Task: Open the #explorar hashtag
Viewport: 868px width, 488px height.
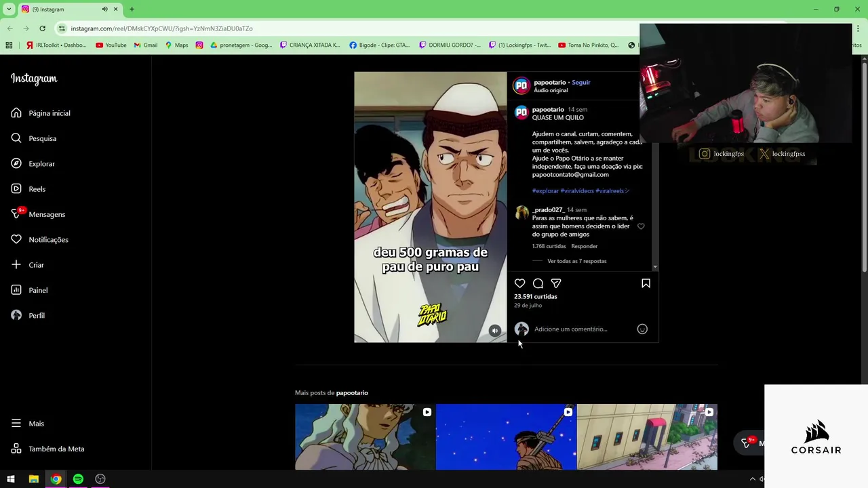Action: click(545, 191)
